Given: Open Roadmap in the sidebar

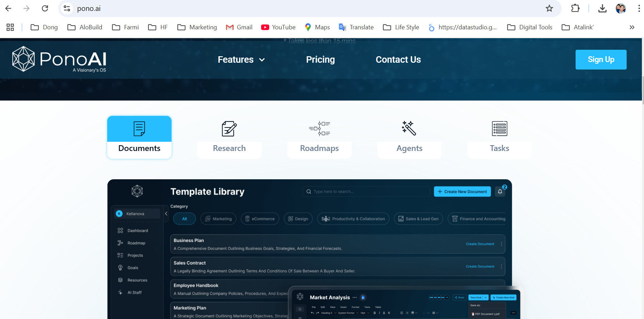Looking at the screenshot, I should (x=132, y=243).
